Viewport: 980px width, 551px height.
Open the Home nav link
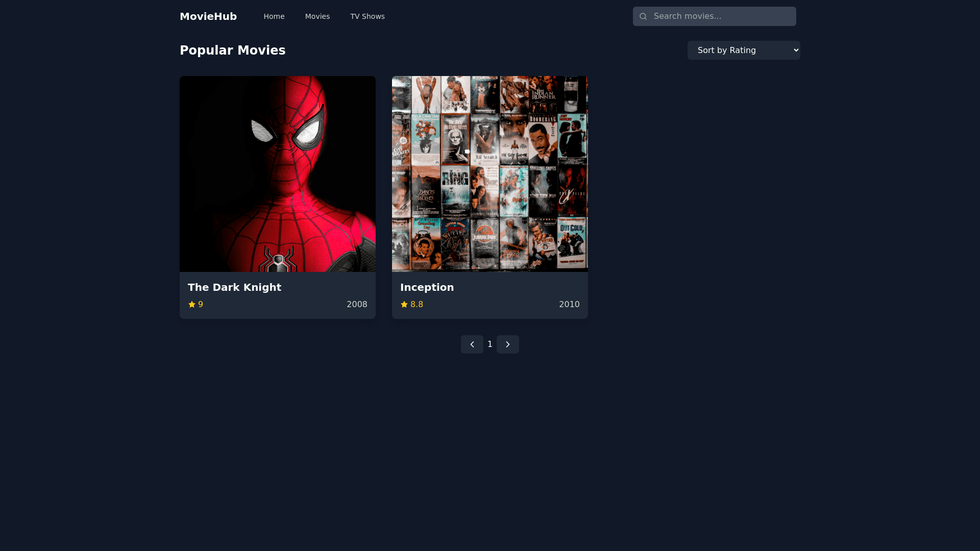274,16
